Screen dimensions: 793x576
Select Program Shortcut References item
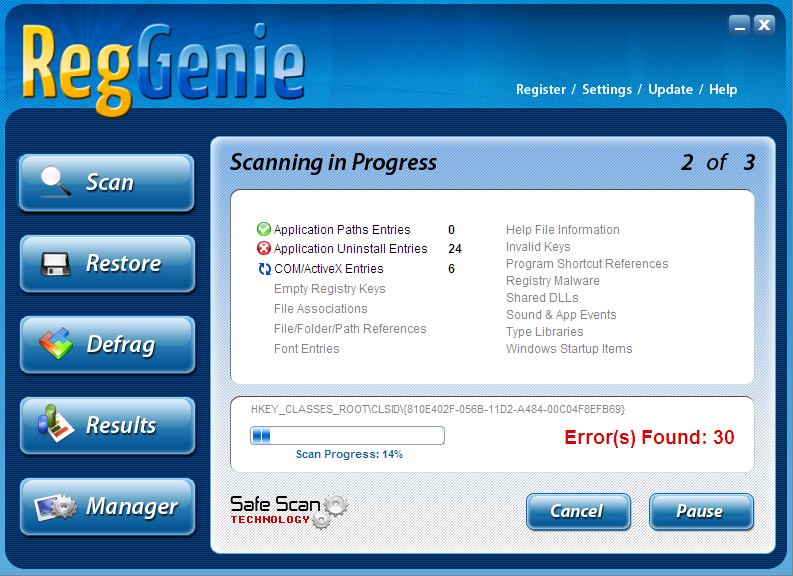point(587,264)
